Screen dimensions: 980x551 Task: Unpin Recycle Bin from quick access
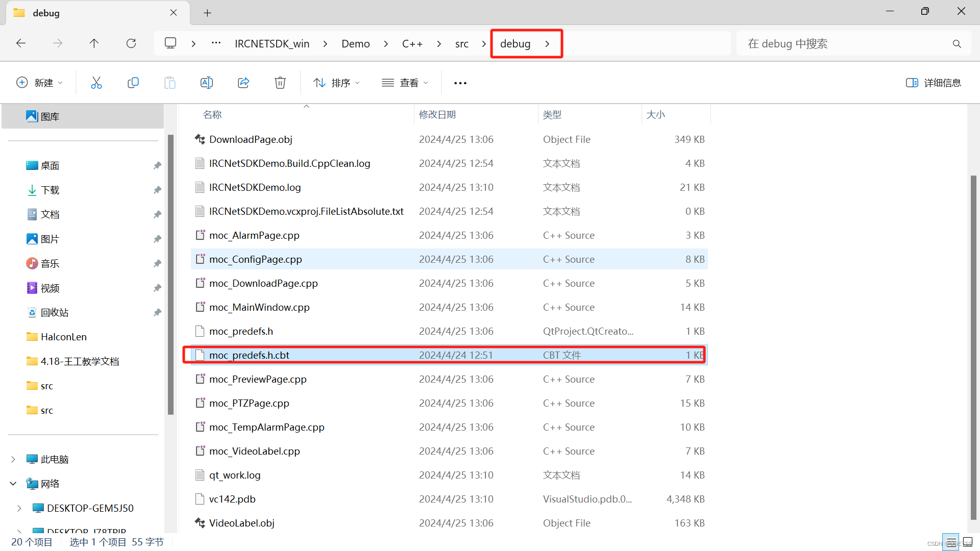[x=157, y=312]
